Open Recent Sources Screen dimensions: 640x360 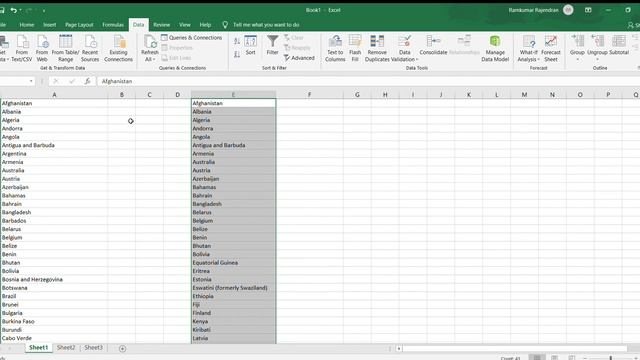click(x=90, y=48)
